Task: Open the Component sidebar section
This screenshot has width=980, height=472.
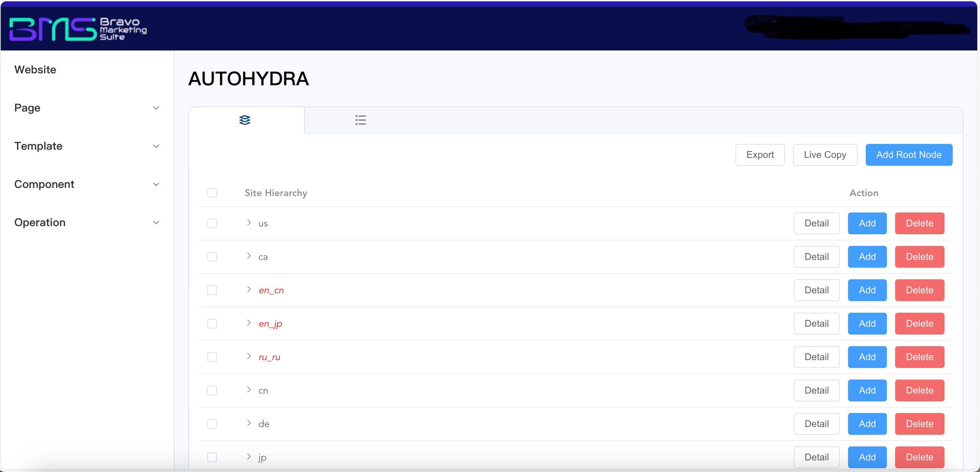Action: point(87,184)
